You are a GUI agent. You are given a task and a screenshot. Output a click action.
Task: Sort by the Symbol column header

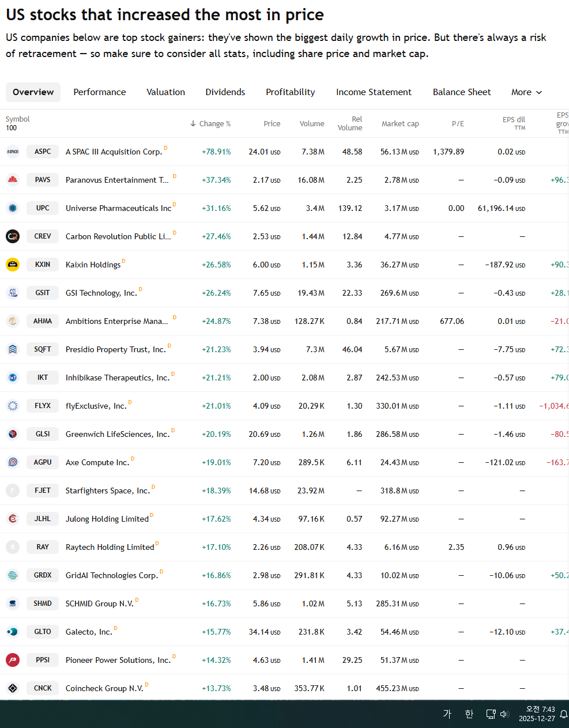[x=17, y=119]
